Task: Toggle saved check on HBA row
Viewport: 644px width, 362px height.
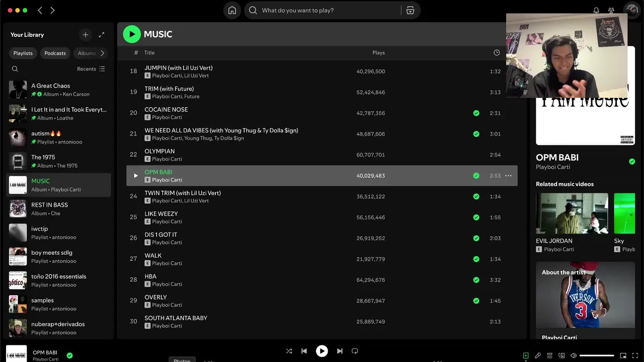Action: click(x=476, y=280)
